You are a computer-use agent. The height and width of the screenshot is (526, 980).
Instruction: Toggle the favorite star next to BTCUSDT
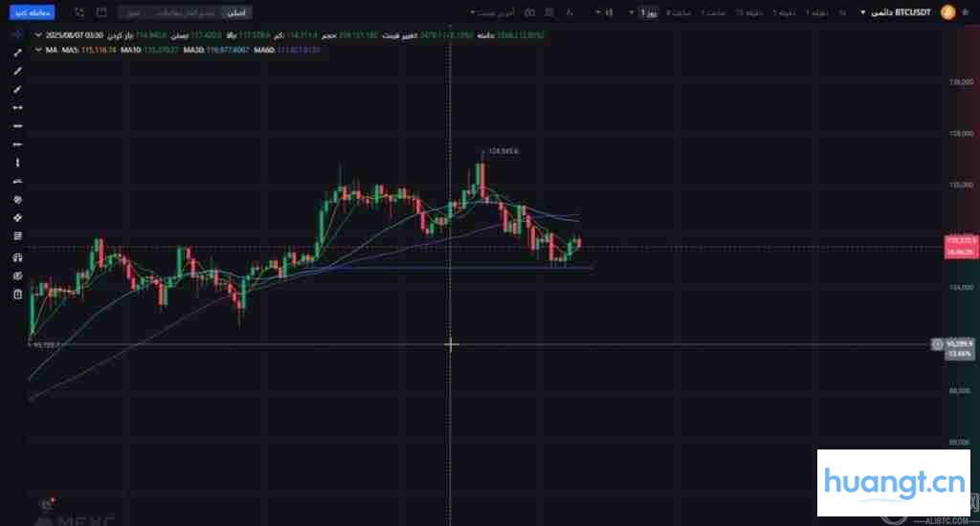coord(966,12)
